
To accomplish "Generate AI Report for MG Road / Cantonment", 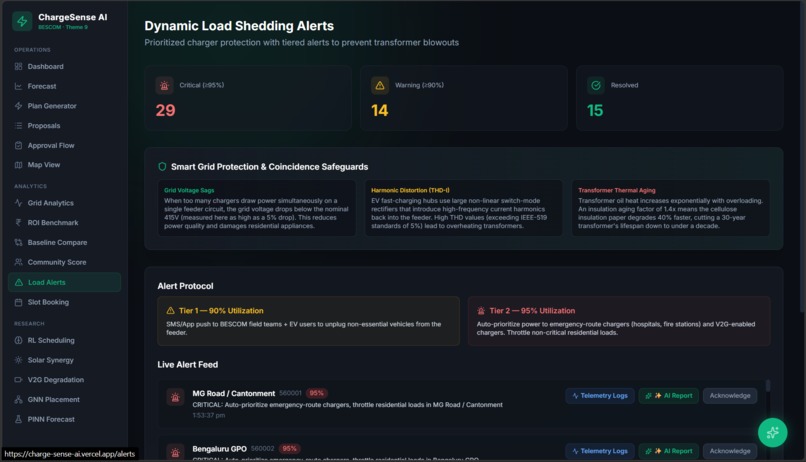I will [x=669, y=396].
